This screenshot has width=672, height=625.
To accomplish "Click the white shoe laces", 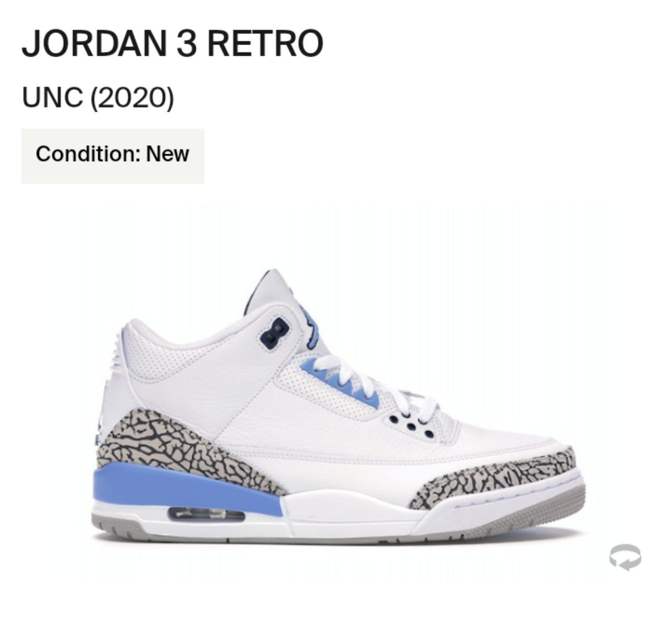I will click(x=374, y=386).
